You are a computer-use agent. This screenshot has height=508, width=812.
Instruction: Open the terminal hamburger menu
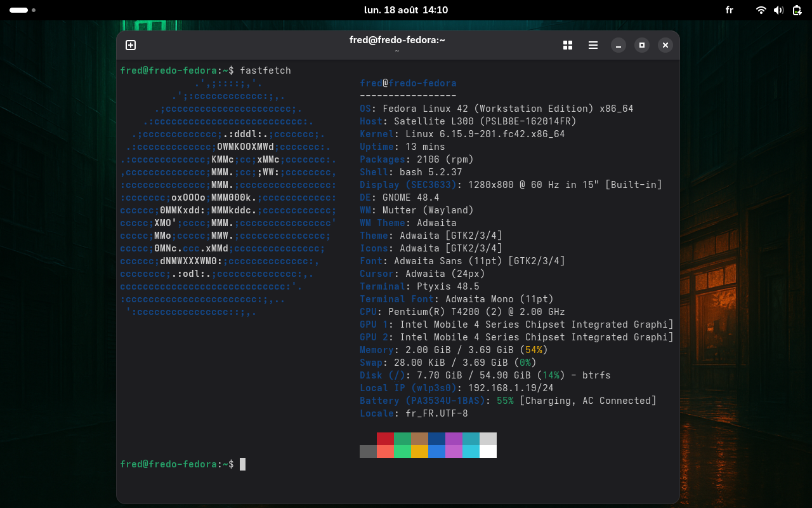point(593,45)
